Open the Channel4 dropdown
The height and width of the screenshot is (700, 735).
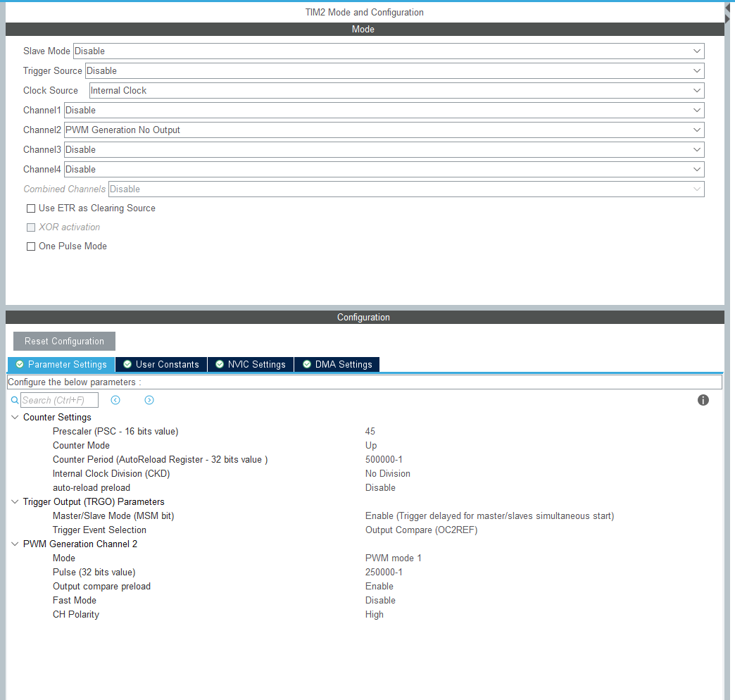(384, 169)
